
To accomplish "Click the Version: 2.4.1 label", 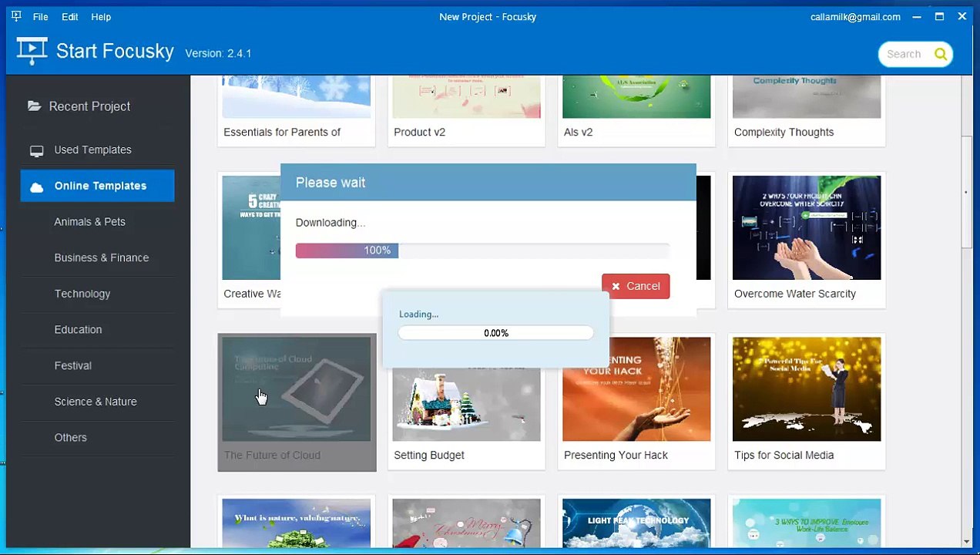I will (x=218, y=53).
